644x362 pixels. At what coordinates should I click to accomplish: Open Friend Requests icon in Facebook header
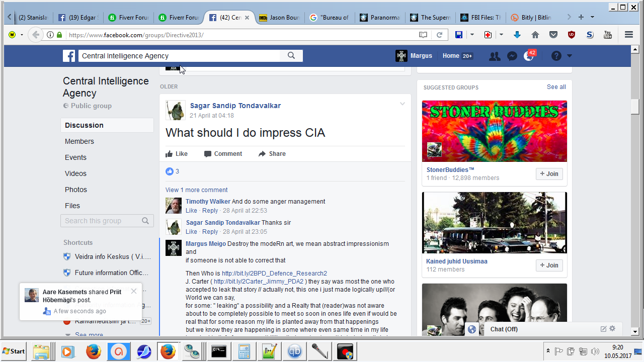point(495,56)
